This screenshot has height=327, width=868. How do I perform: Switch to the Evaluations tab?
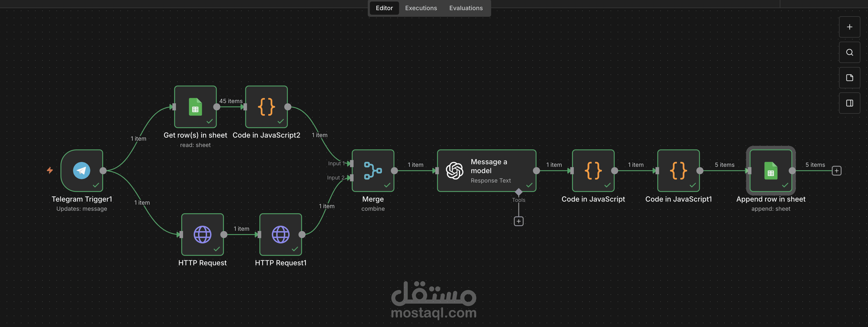466,8
